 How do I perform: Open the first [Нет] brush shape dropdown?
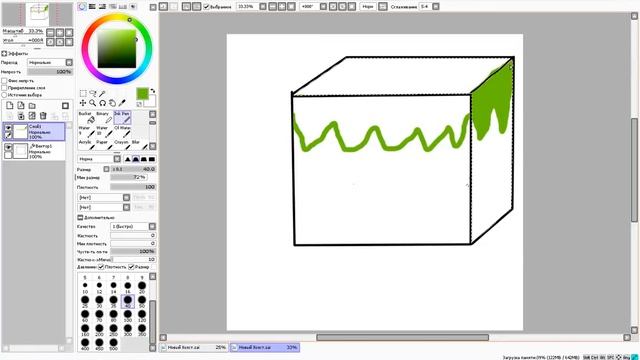[104, 198]
